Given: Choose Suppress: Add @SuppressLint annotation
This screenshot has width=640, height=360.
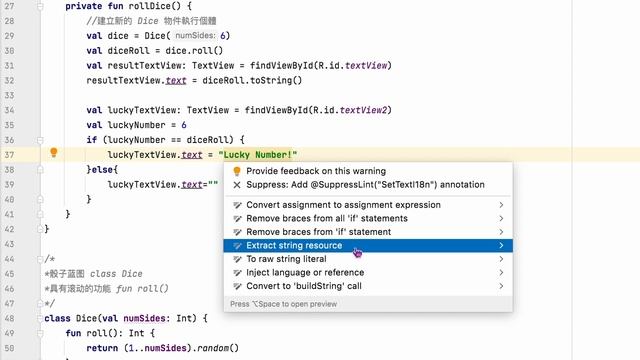Looking at the screenshot, I should [368, 184].
